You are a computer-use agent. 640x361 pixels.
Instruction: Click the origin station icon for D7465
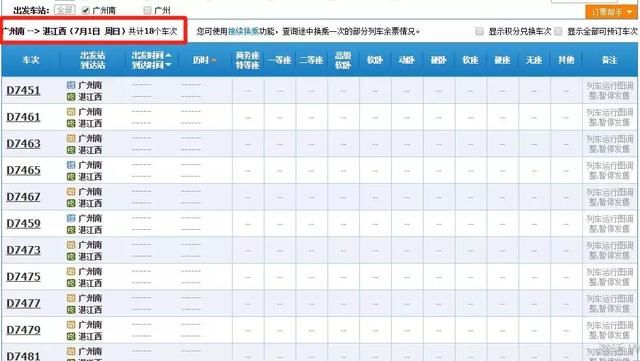click(x=71, y=165)
